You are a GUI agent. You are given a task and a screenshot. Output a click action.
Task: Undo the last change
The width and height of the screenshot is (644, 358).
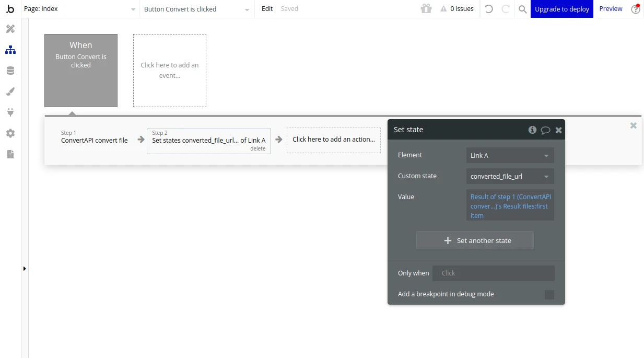pos(488,9)
